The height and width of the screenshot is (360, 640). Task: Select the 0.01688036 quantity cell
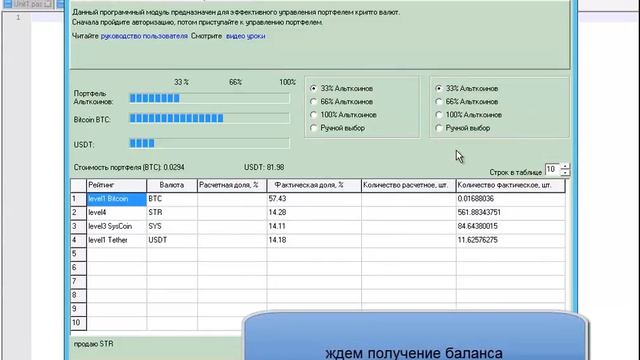pyautogui.click(x=511, y=199)
